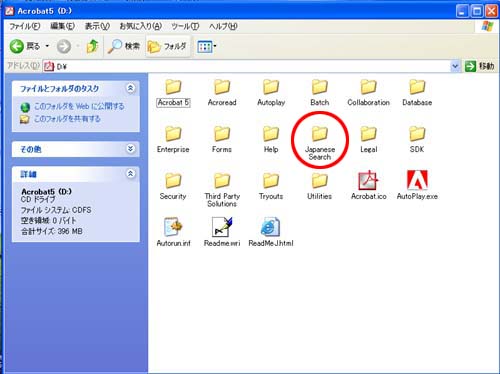The width and height of the screenshot is (500, 374).
Task: Select the AutoPlay.exe file
Action: (x=417, y=185)
